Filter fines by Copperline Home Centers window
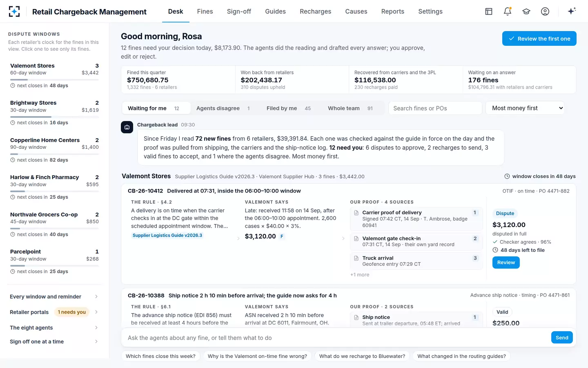Screen dimensions: 588x368 54,150
